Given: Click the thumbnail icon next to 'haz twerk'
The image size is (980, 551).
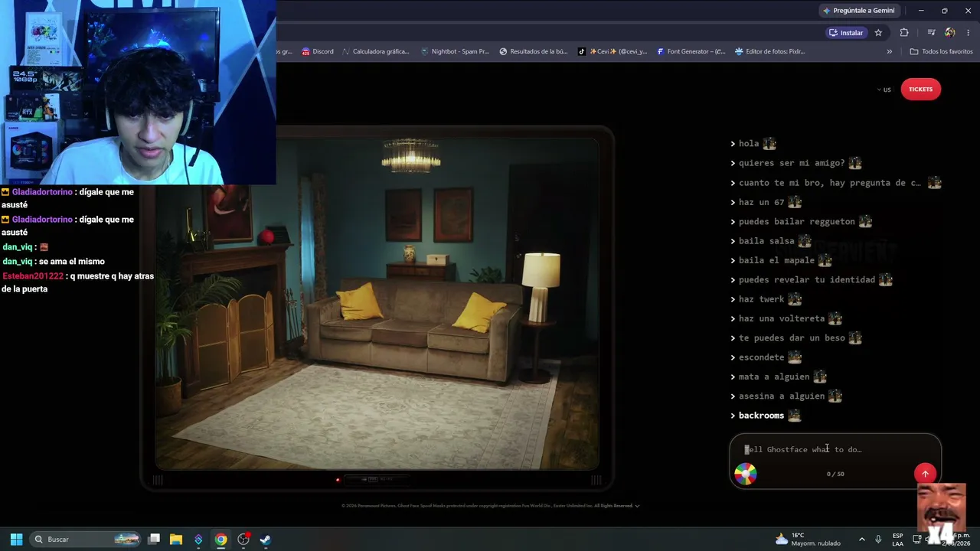Looking at the screenshot, I should pyautogui.click(x=795, y=299).
